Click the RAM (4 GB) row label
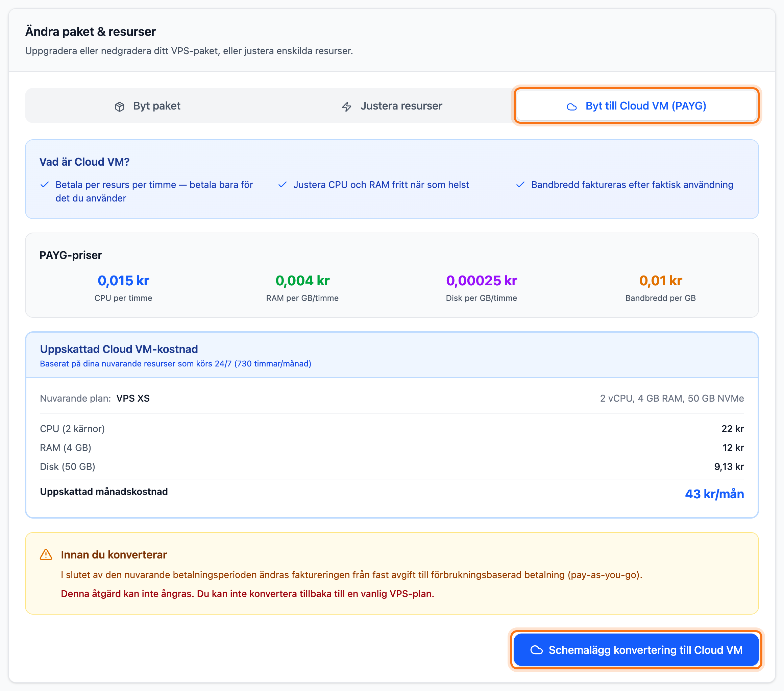This screenshot has width=784, height=691. point(66,448)
